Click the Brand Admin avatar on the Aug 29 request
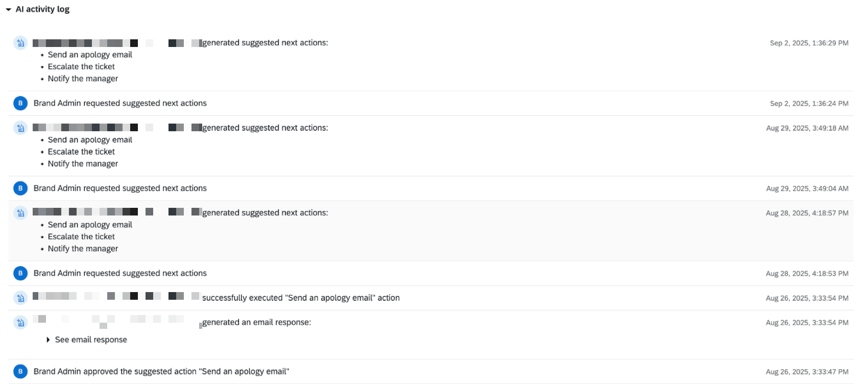This screenshot has width=868, height=384. pyautogui.click(x=20, y=188)
